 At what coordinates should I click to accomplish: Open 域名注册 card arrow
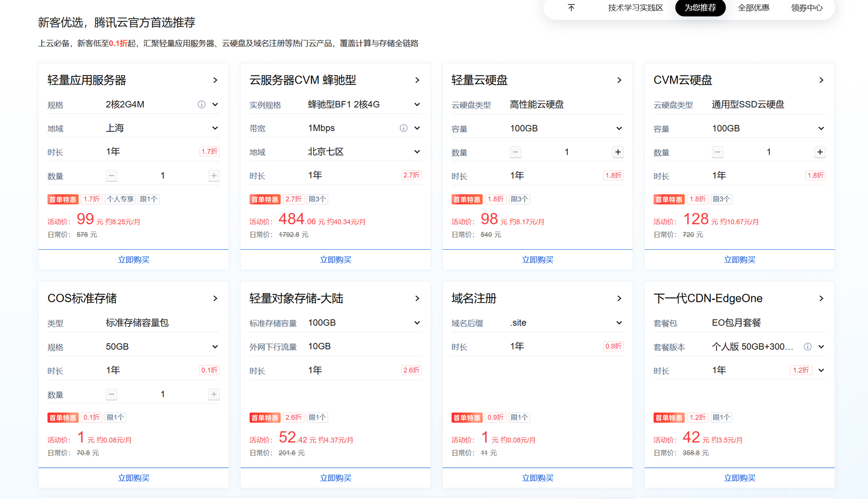click(619, 299)
